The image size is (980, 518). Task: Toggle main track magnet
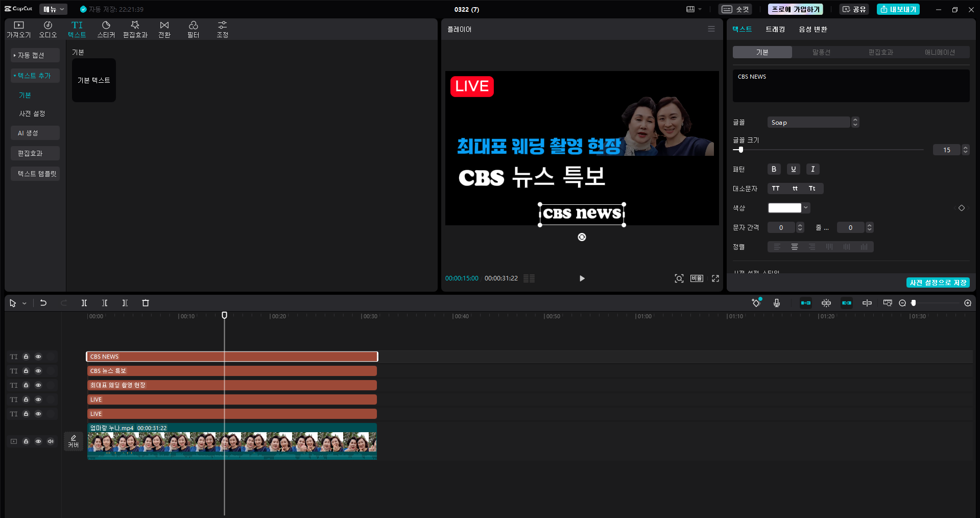[x=806, y=303]
